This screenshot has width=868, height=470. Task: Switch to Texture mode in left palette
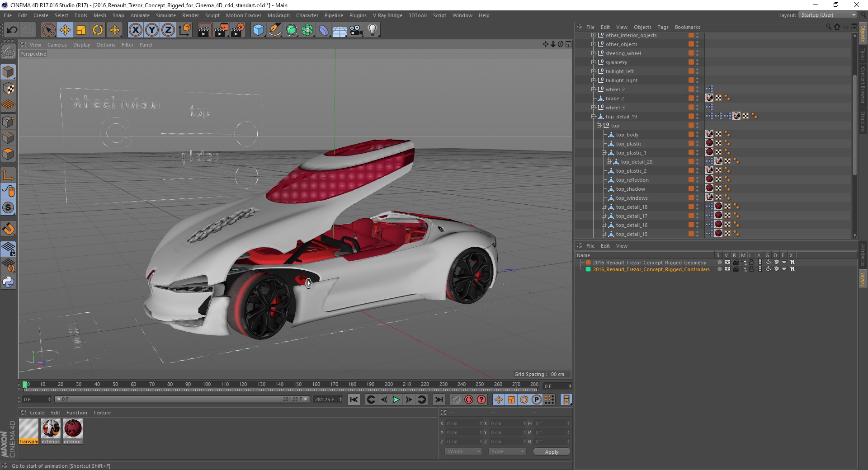point(8,89)
